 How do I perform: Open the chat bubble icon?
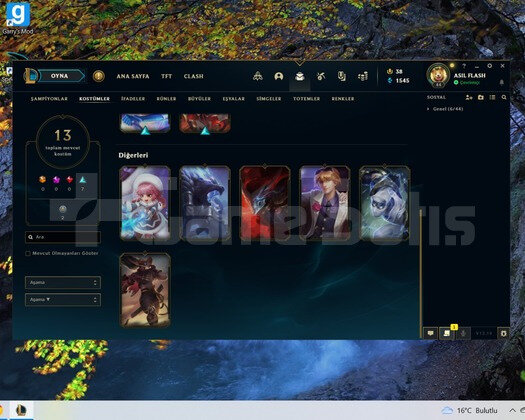(430, 333)
